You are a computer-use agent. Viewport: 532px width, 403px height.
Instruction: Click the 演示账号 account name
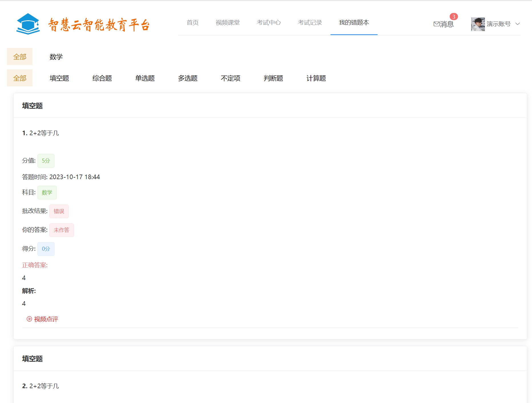tap(498, 24)
